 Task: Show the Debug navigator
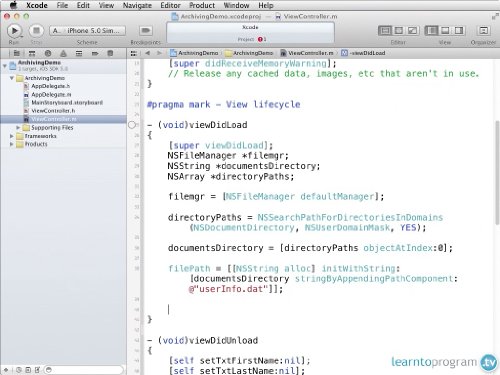79,53
